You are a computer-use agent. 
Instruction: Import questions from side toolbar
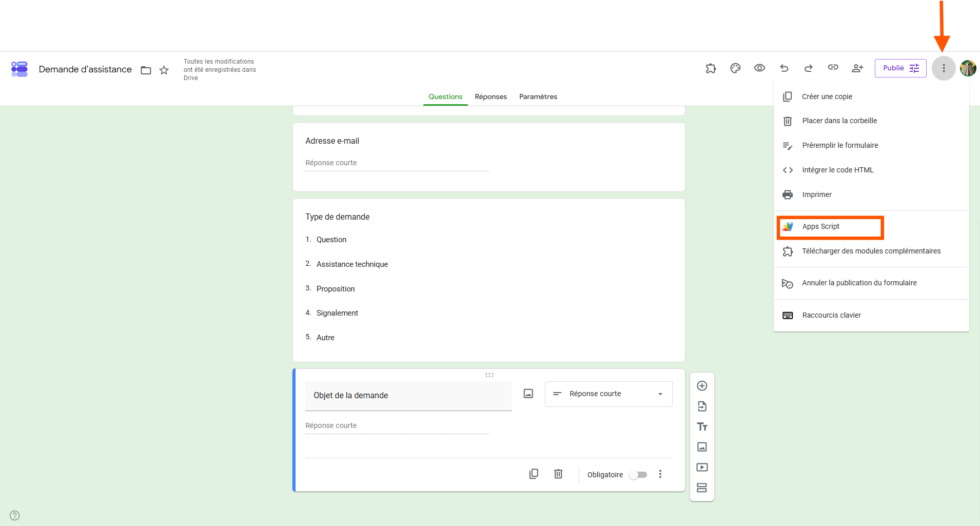(x=702, y=406)
